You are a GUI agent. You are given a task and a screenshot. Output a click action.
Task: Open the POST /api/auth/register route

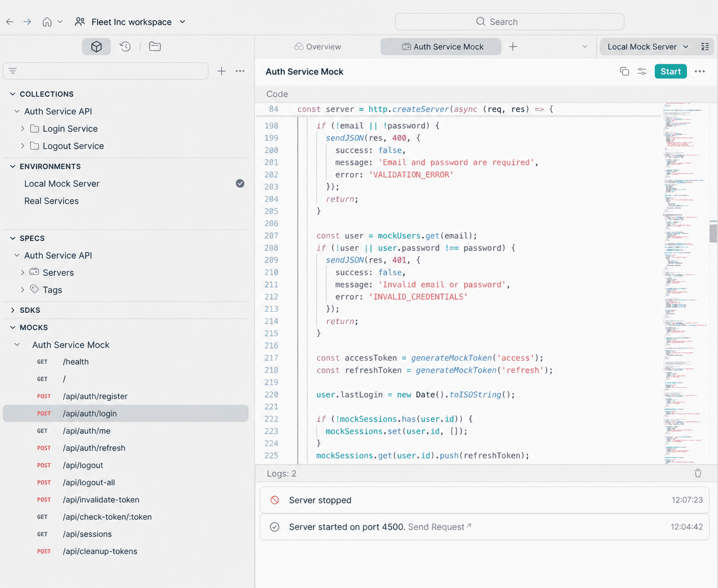click(126, 396)
